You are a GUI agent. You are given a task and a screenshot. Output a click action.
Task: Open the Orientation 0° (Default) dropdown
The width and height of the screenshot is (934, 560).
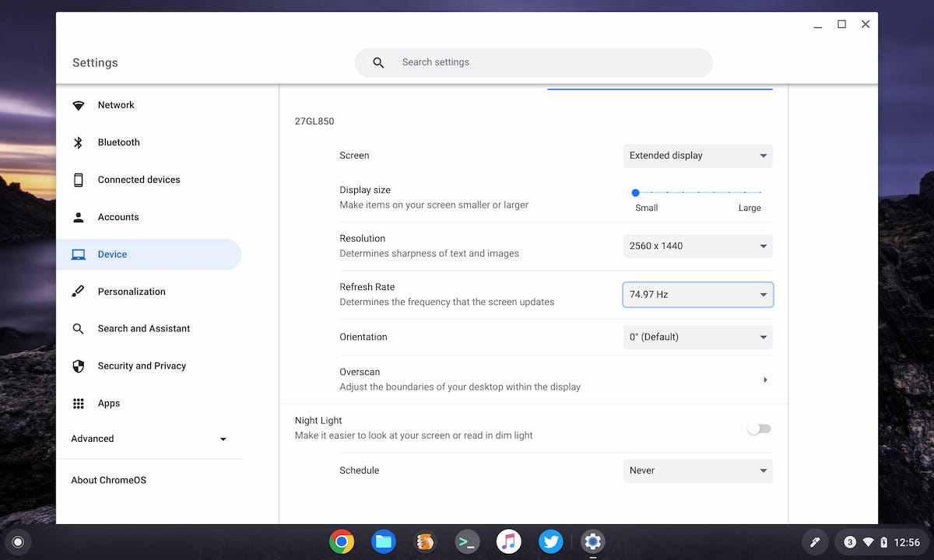698,337
